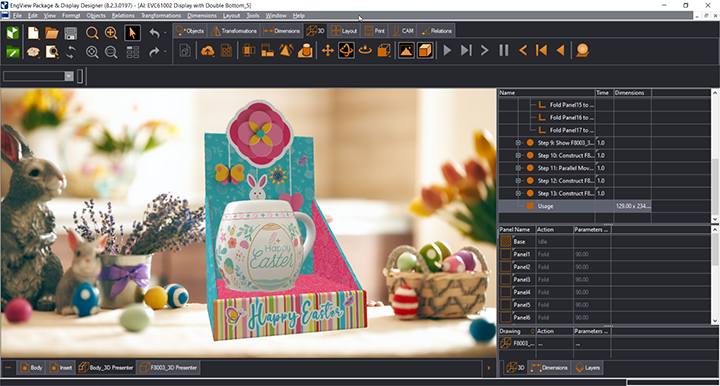720x386 pixels.
Task: Open undo history dropdown arrow
Action: (x=165, y=33)
